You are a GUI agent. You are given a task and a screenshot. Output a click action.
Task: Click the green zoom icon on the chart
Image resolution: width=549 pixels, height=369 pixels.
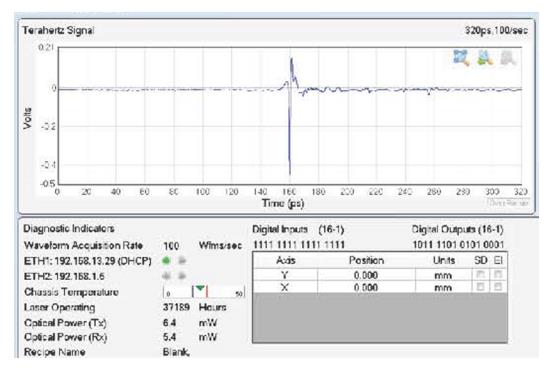point(485,57)
